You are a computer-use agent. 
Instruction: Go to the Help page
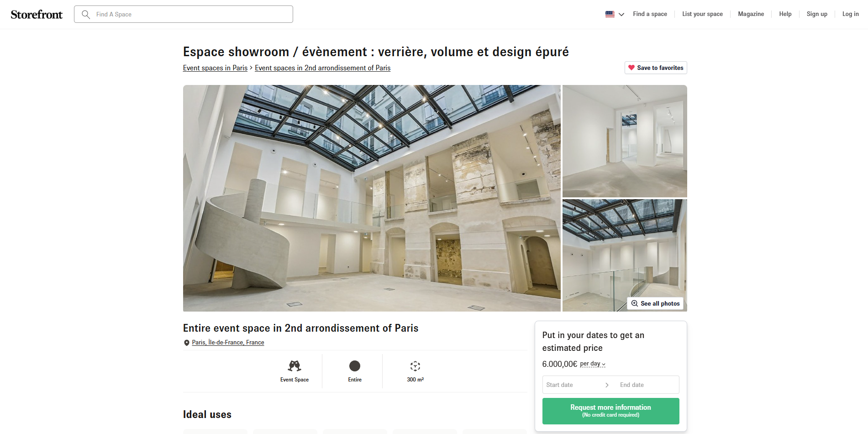coord(785,14)
